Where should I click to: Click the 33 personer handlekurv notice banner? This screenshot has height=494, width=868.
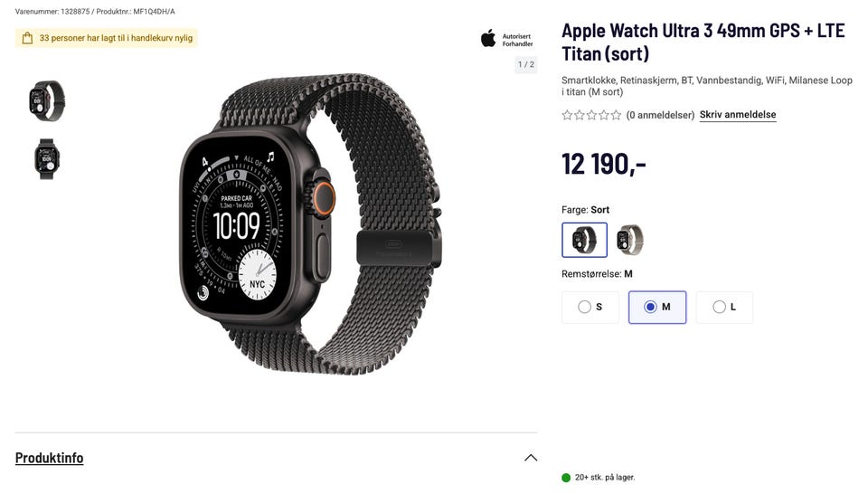107,38
